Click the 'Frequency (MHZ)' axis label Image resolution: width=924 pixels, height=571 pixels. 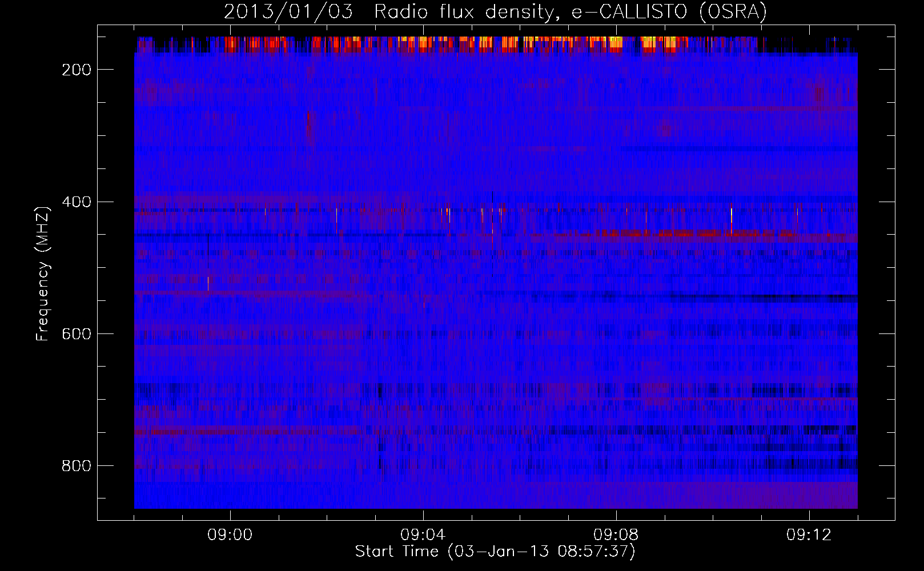click(x=43, y=274)
